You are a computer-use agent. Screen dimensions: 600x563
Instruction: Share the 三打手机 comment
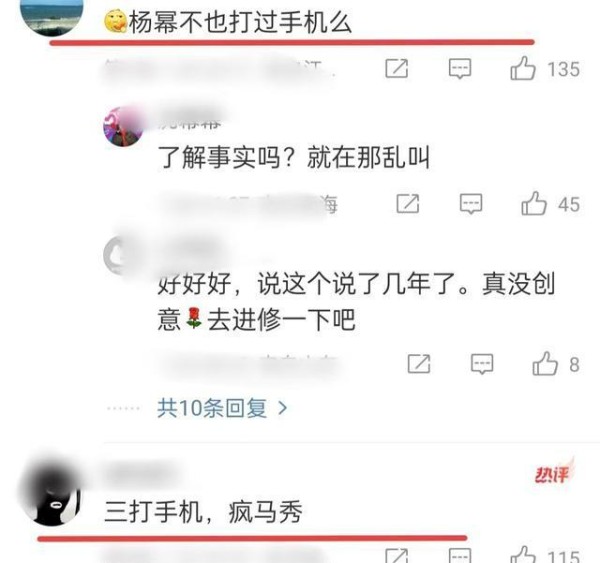pyautogui.click(x=396, y=556)
